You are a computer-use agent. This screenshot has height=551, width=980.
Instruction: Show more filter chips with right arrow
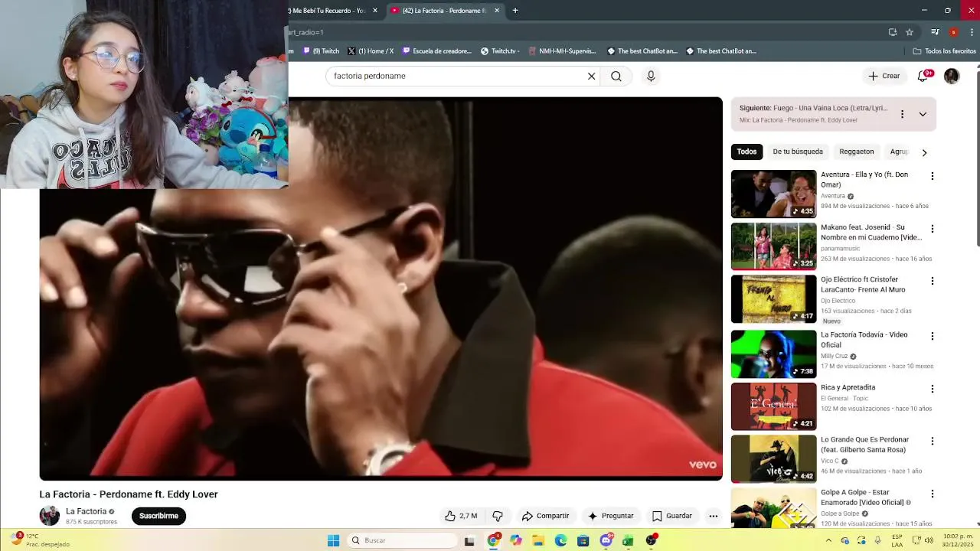pyautogui.click(x=924, y=152)
